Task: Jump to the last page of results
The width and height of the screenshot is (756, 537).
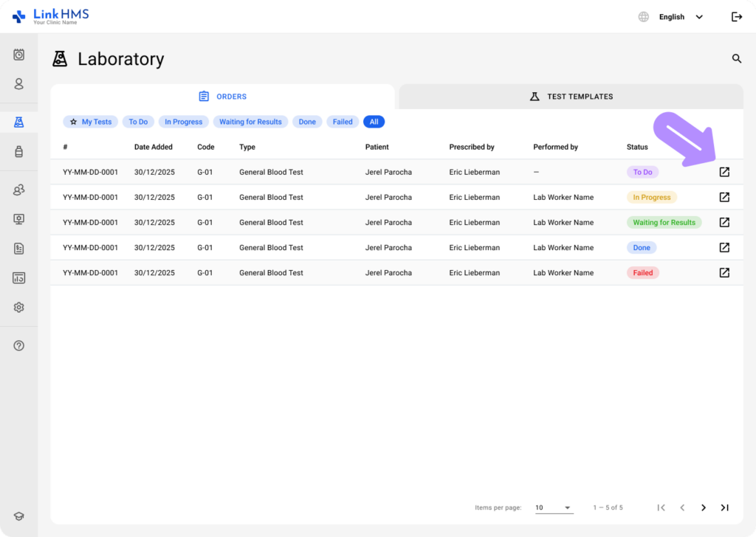Action: [x=724, y=507]
